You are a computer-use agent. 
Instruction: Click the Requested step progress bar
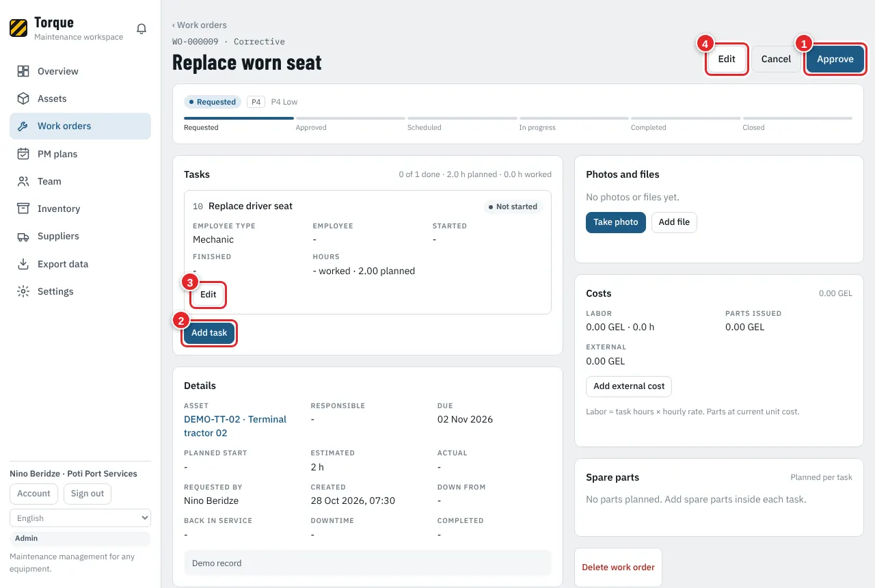coord(239,118)
